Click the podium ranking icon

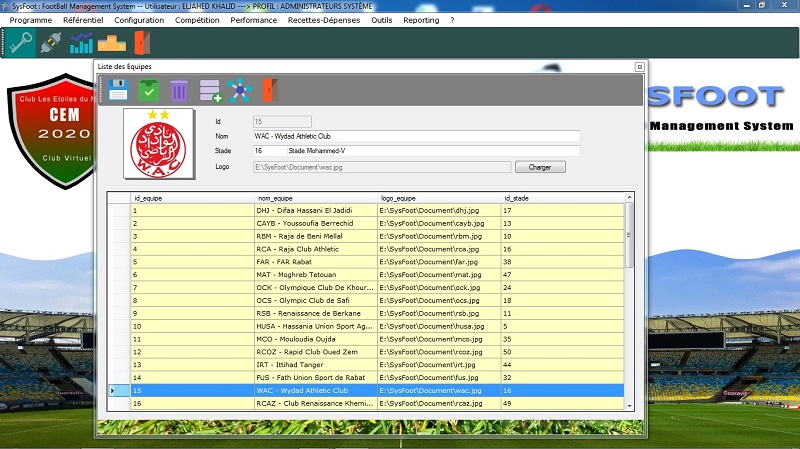112,42
